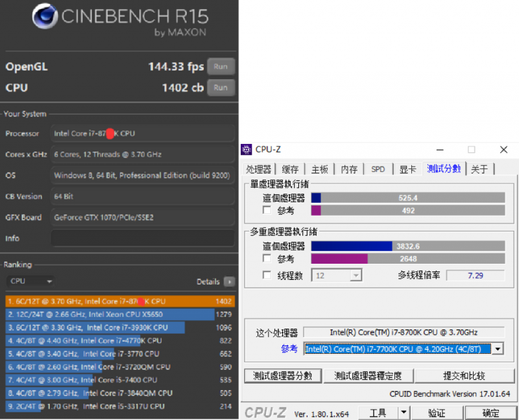Click the CPU-Z window title icon
The image size is (519, 420).
[247, 150]
